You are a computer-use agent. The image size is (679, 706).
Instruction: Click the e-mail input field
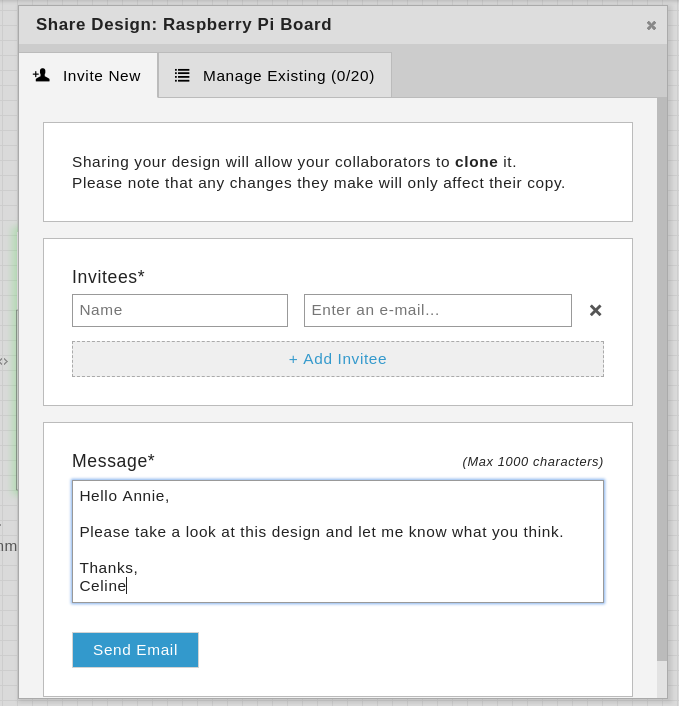pyautogui.click(x=438, y=310)
